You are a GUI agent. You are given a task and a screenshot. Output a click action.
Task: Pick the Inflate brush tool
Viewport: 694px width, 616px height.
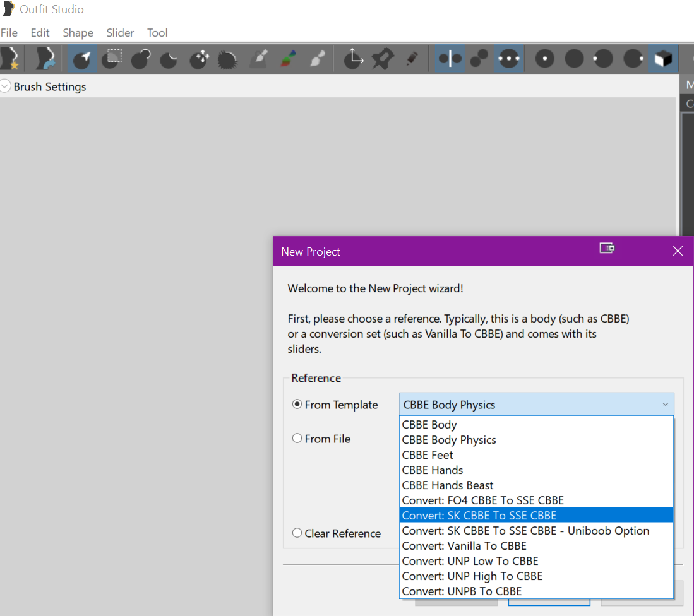click(x=141, y=58)
